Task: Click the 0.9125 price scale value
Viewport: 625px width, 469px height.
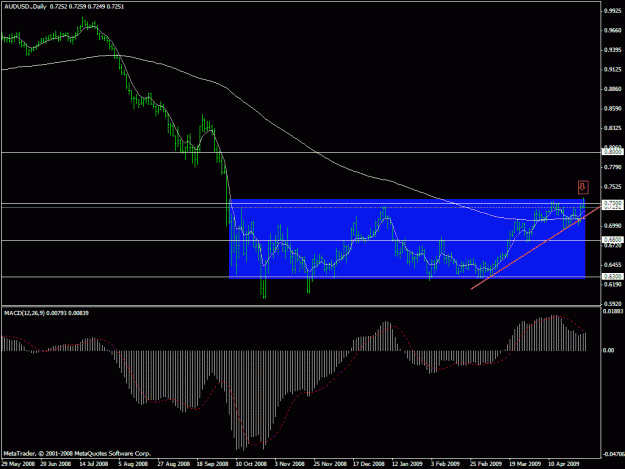Action: (613, 69)
